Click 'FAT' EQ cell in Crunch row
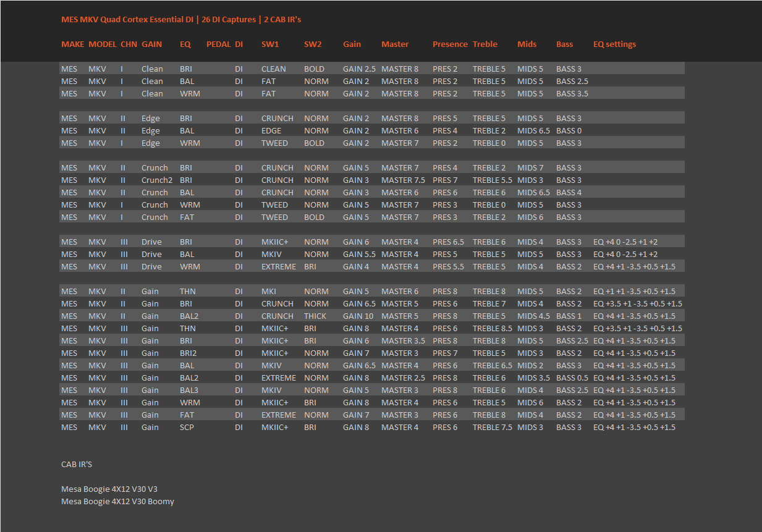The image size is (762, 532). (187, 217)
